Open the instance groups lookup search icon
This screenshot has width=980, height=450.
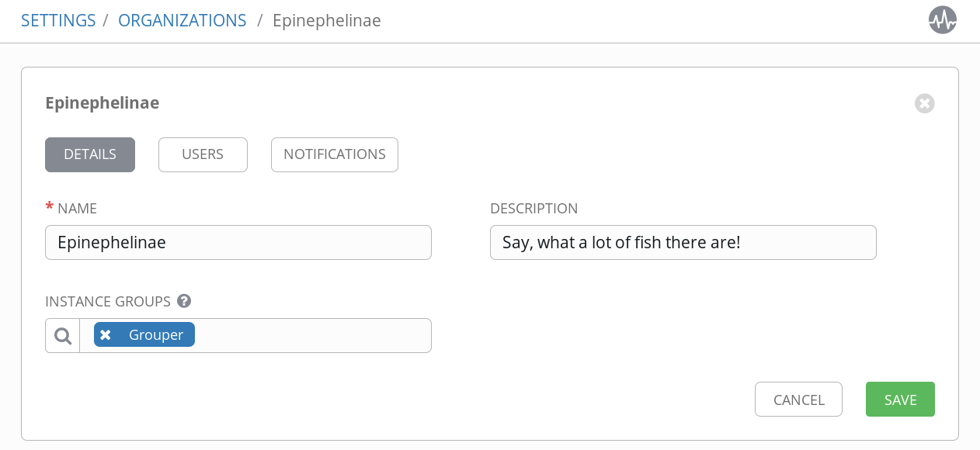coord(63,336)
